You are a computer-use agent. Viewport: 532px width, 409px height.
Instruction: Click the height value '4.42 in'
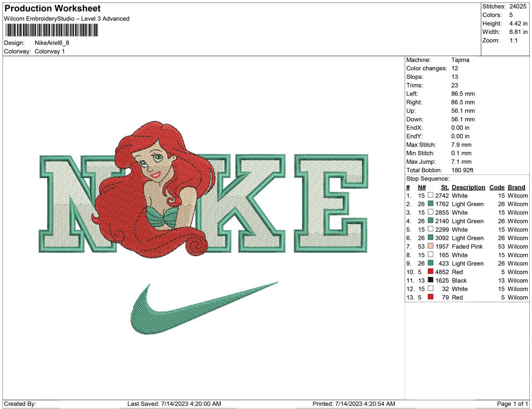pos(518,24)
